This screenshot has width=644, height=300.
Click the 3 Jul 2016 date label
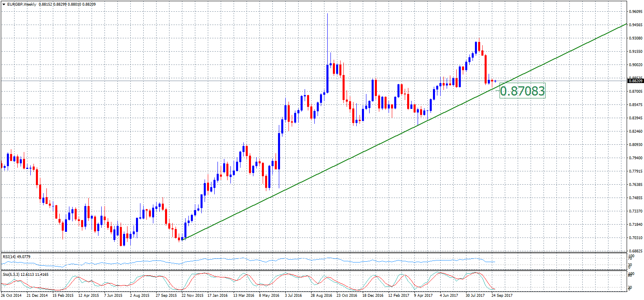tap(293, 296)
